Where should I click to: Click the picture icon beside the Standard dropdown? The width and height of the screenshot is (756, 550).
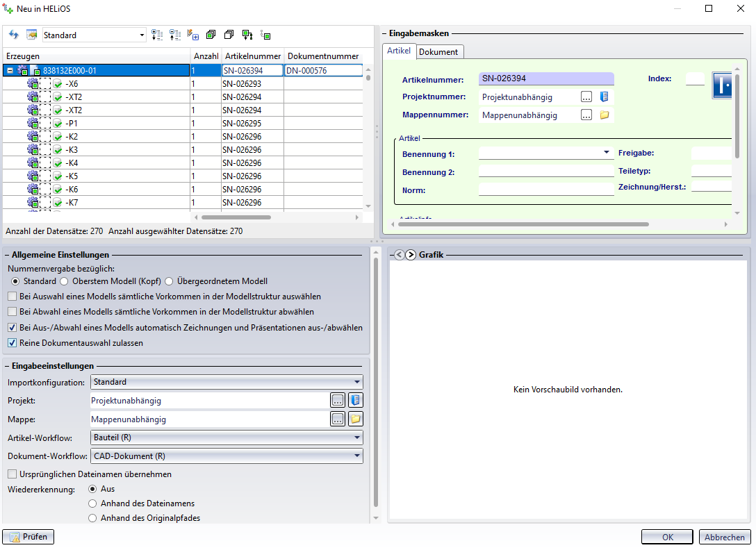(31, 35)
